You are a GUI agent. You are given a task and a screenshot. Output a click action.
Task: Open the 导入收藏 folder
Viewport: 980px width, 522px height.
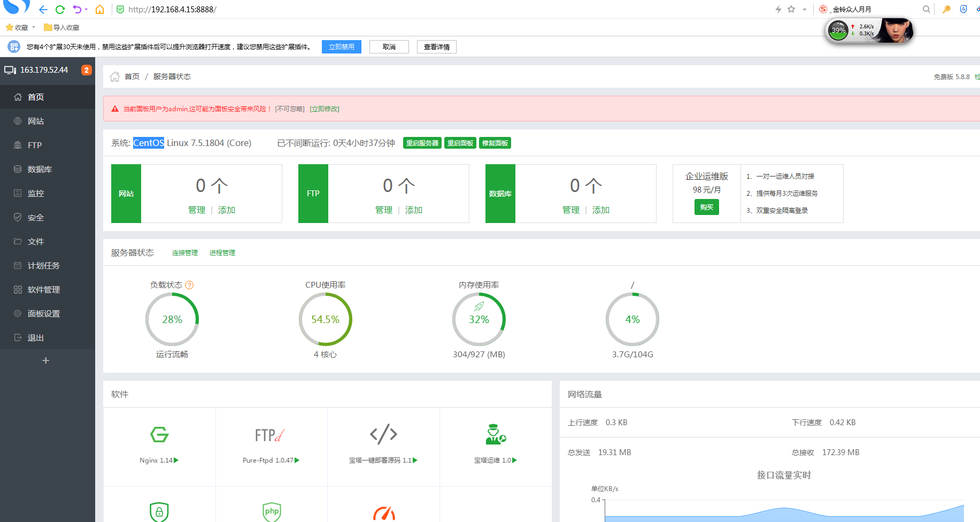click(61, 27)
